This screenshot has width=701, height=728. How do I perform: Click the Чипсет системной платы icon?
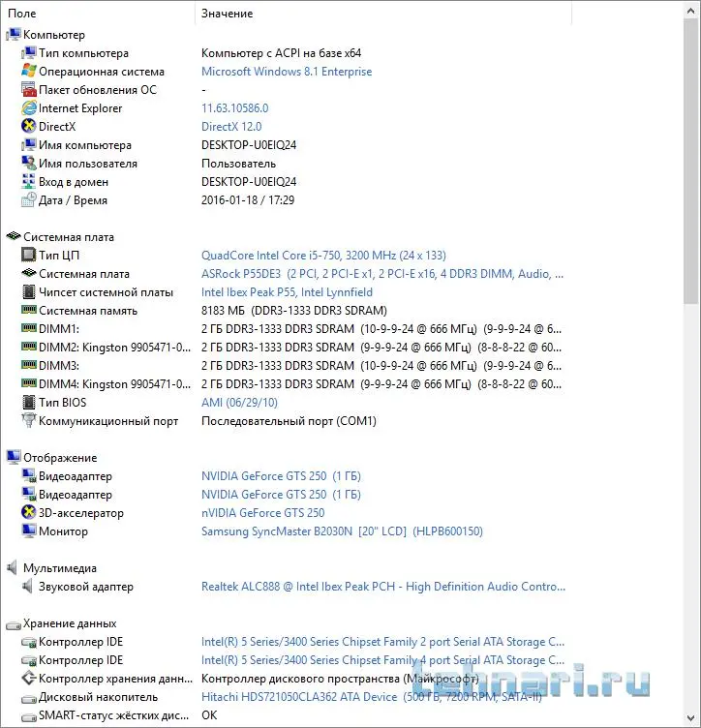pos(28,292)
